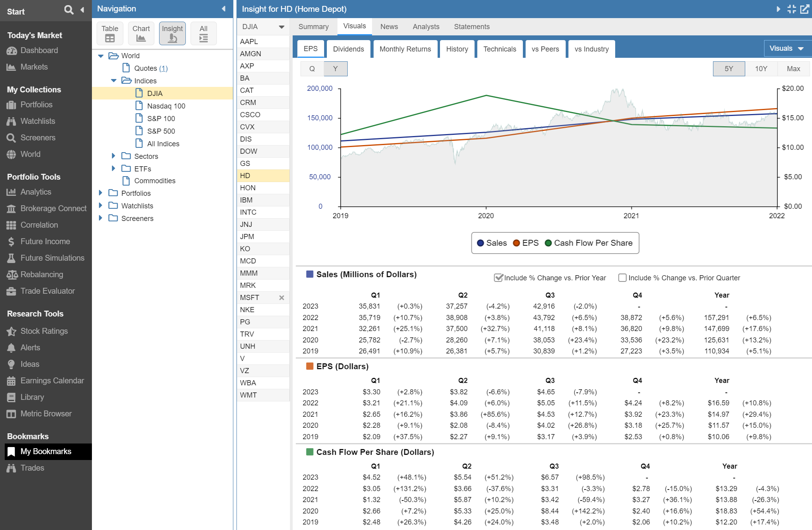The image size is (812, 530).
Task: Click the right arrow in Insight header
Action: point(778,9)
